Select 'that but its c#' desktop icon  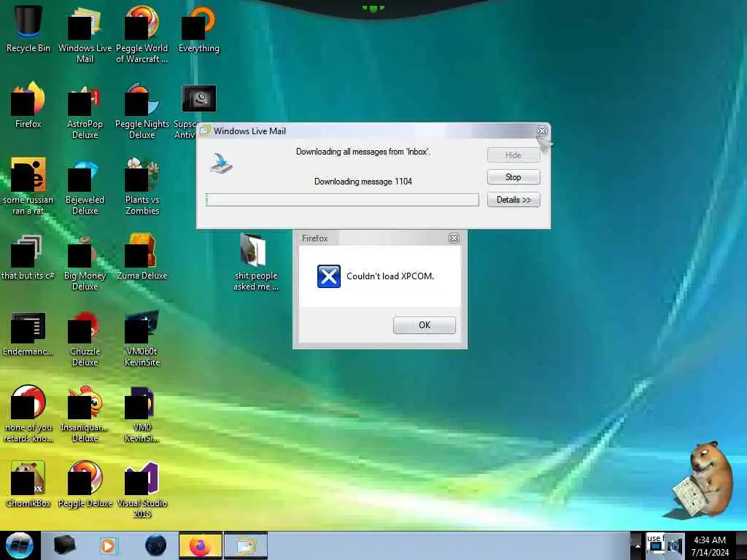click(x=28, y=257)
